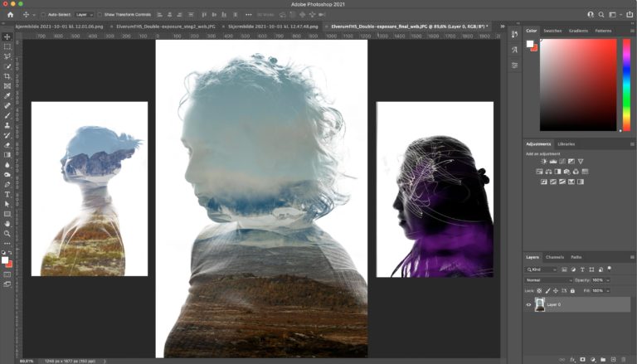The image size is (637, 364).
Task: Open the Swatches panel tab
Action: 553,31
